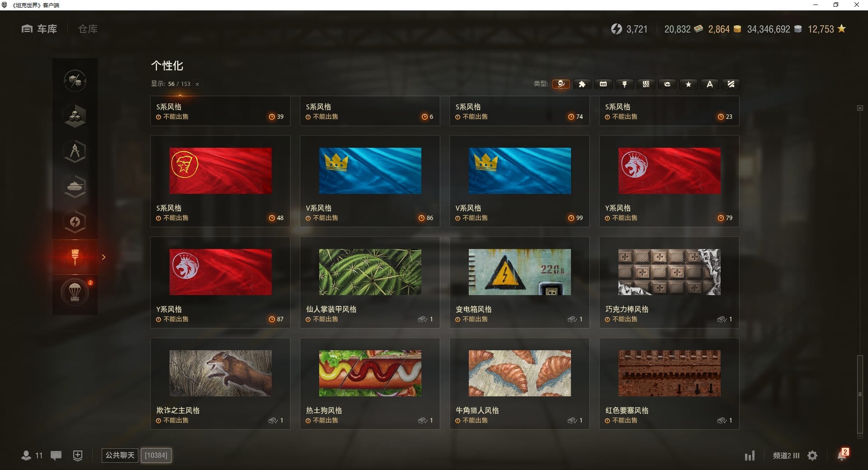Expand the channel 2 server selector
868x470 pixels.
tap(786, 456)
